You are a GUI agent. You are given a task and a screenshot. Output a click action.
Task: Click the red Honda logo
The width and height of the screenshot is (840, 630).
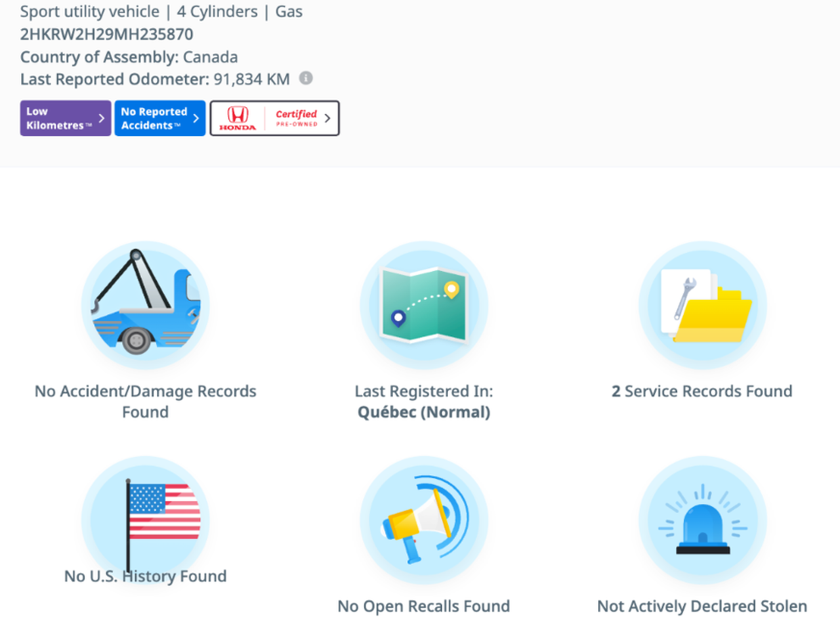pyautogui.click(x=238, y=118)
